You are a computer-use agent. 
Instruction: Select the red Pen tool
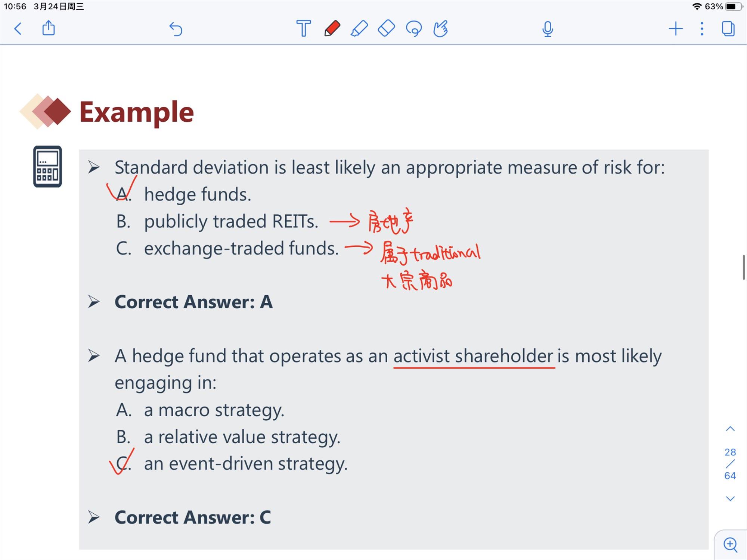click(x=332, y=28)
